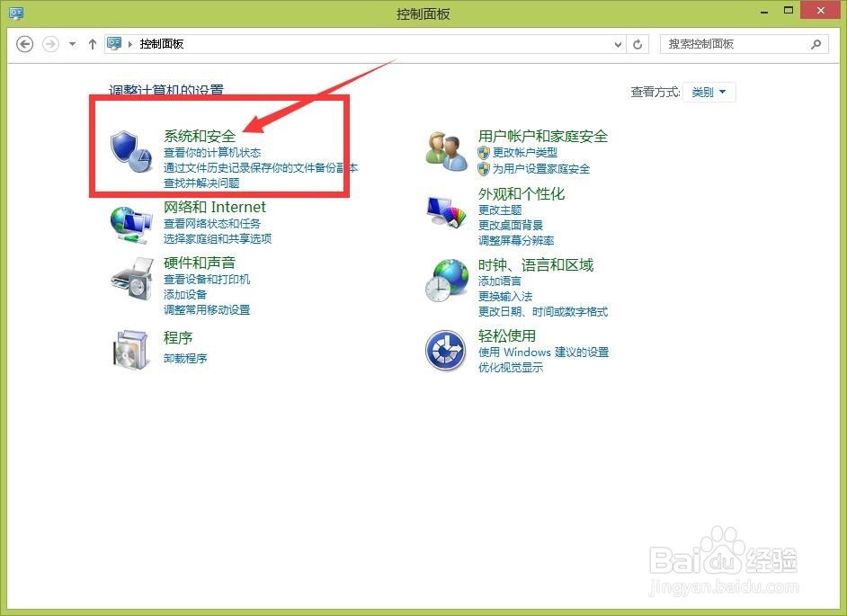The width and height of the screenshot is (847, 616).
Task: Click the Control Panel icon in the address bar
Action: click(x=115, y=42)
